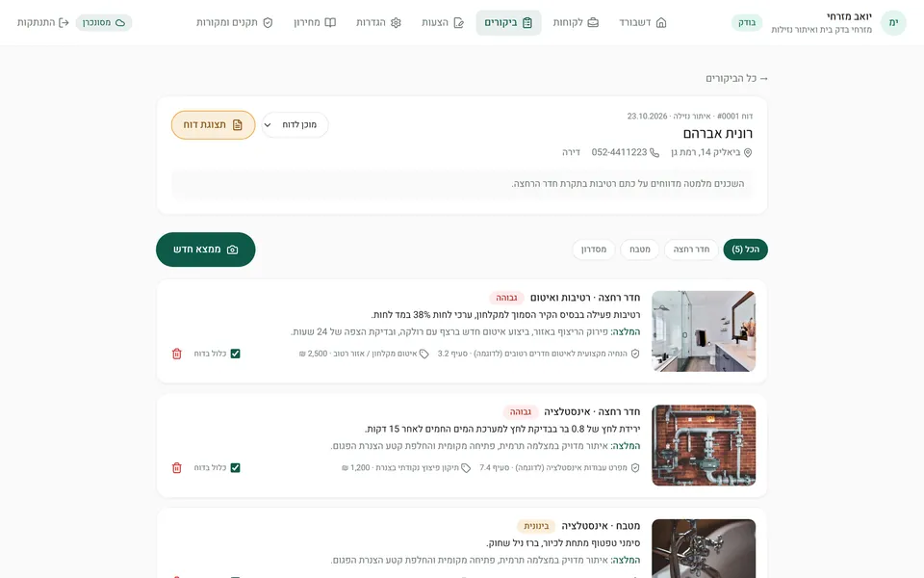Select the הכל (5) filter chip
Image resolution: width=924 pixels, height=578 pixels.
745,250
